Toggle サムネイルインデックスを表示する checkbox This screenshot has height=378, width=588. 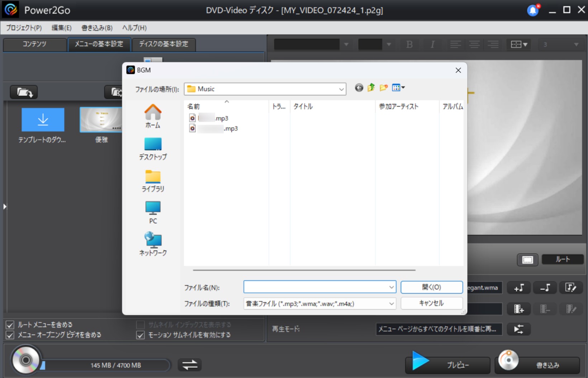click(x=141, y=325)
